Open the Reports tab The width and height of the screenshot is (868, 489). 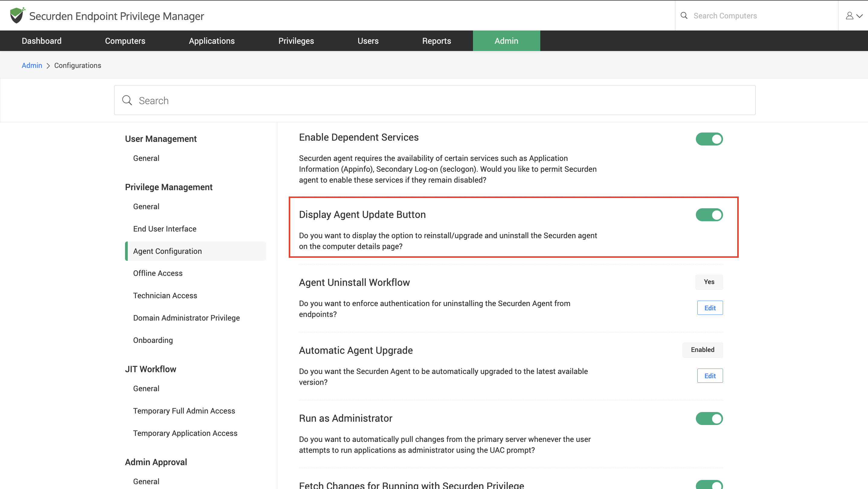click(436, 41)
